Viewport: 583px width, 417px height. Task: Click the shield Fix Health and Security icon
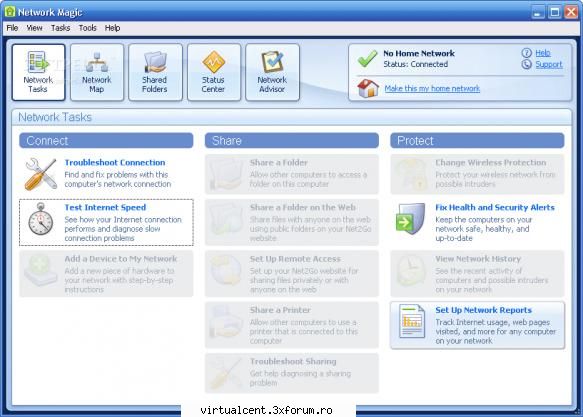point(410,219)
